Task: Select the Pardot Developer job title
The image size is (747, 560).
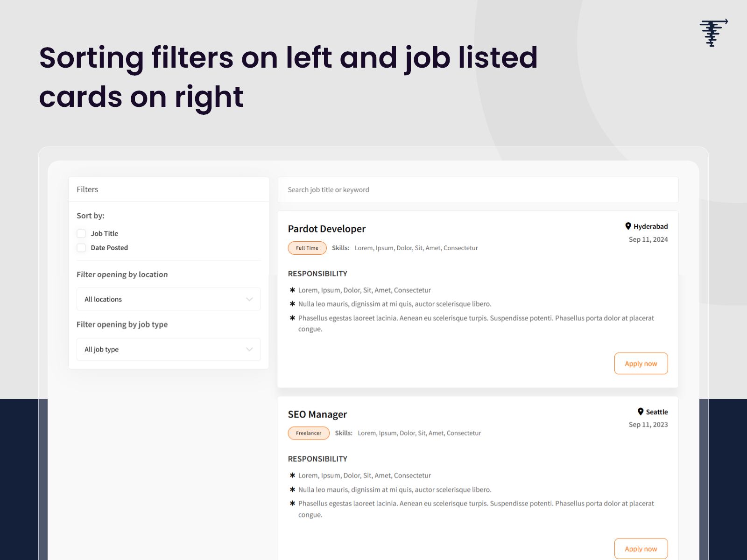Action: point(327,229)
